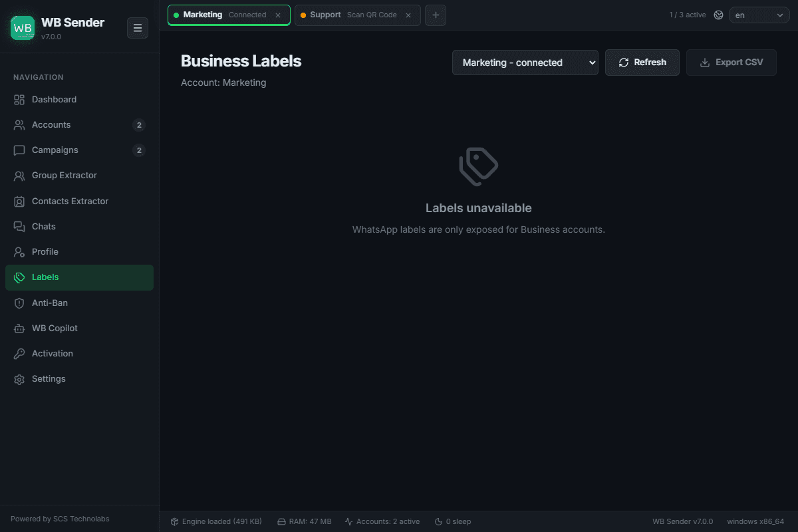Click the Engine loaded cube icon
This screenshot has width=798, height=532.
pos(175,521)
